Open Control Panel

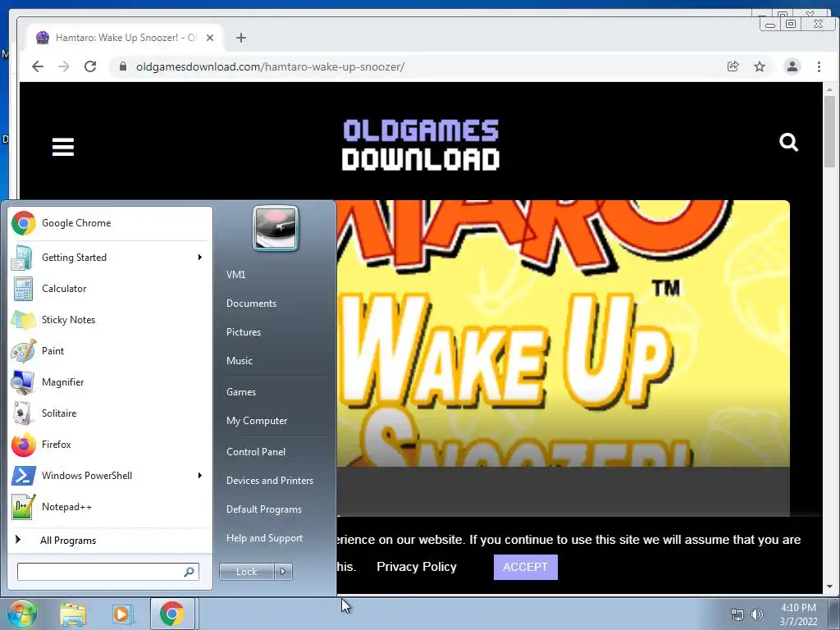pos(256,452)
